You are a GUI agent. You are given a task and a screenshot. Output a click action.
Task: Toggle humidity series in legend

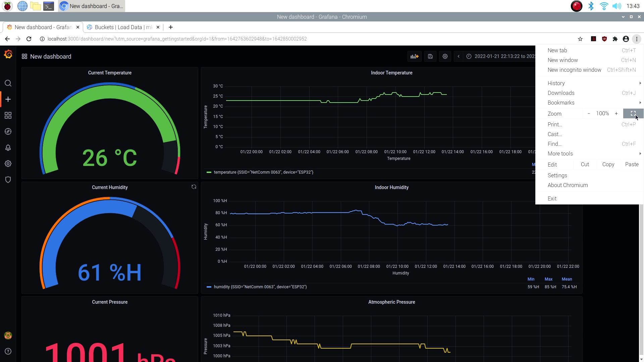[260, 287]
